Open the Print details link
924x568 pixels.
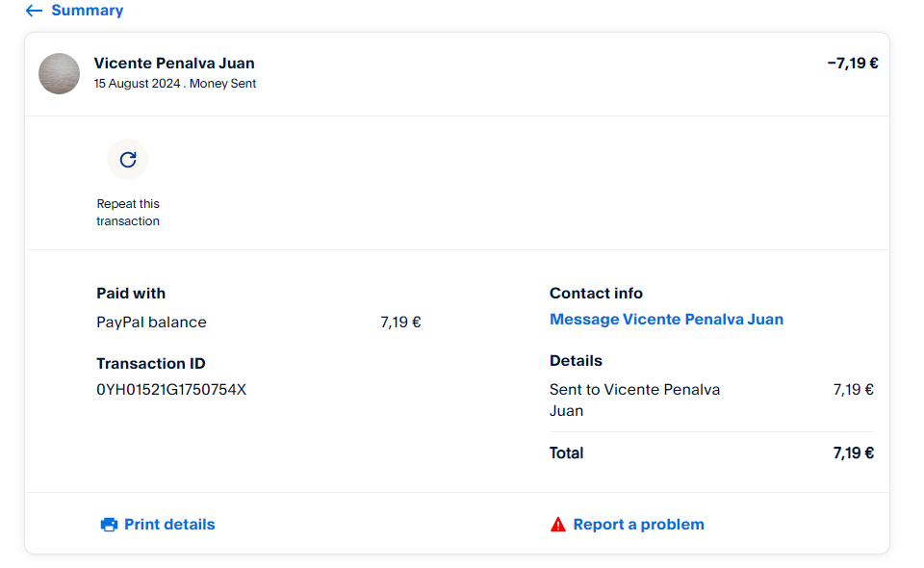tap(169, 525)
